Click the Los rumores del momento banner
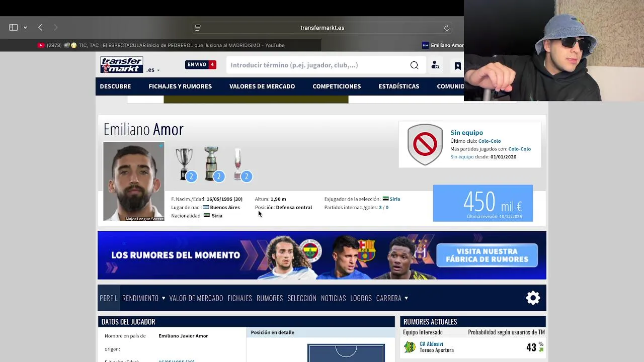644x362 pixels. [x=322, y=255]
